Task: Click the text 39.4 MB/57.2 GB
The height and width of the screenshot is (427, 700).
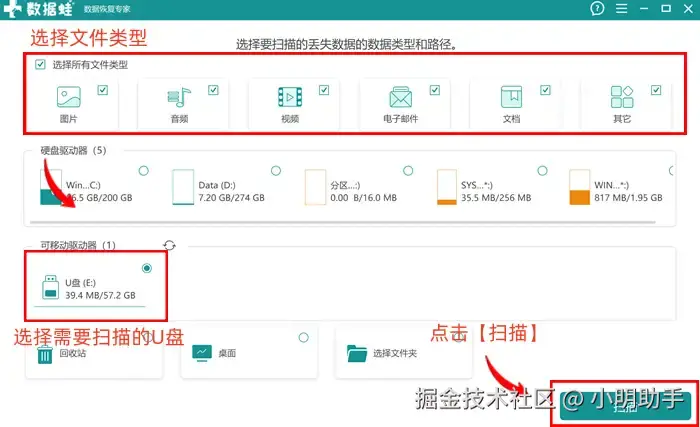Action: [100, 295]
